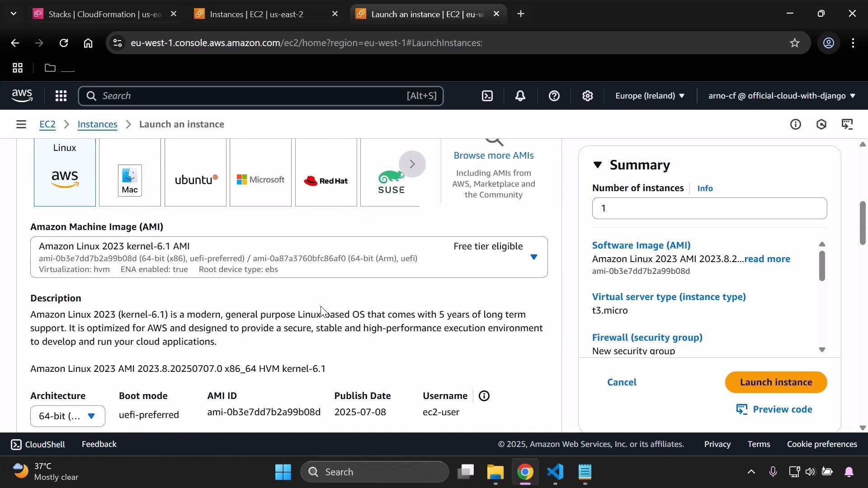Viewport: 868px width, 488px height.
Task: Open the Europe (Ireland) region dropdown
Action: [650, 96]
